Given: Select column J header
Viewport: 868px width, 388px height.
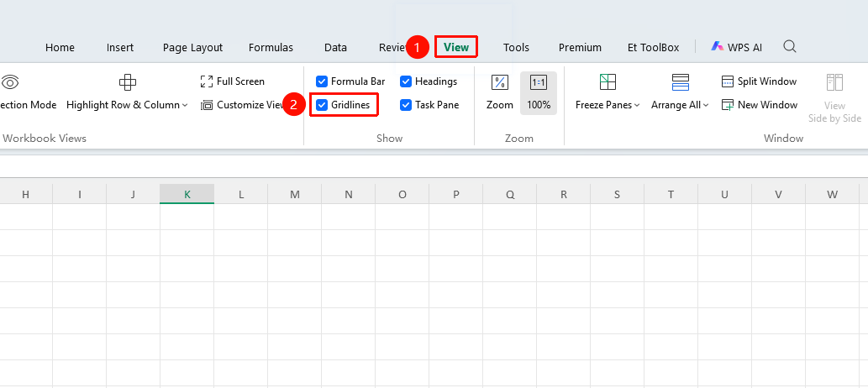Looking at the screenshot, I should [x=134, y=194].
